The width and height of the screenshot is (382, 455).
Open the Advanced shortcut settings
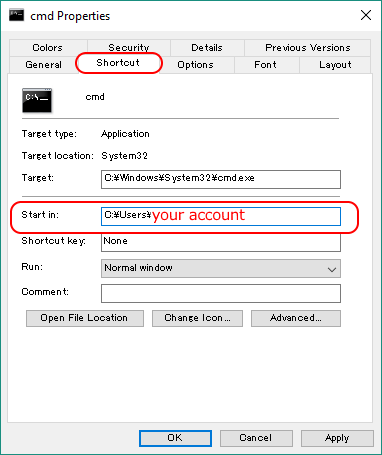tap(296, 318)
